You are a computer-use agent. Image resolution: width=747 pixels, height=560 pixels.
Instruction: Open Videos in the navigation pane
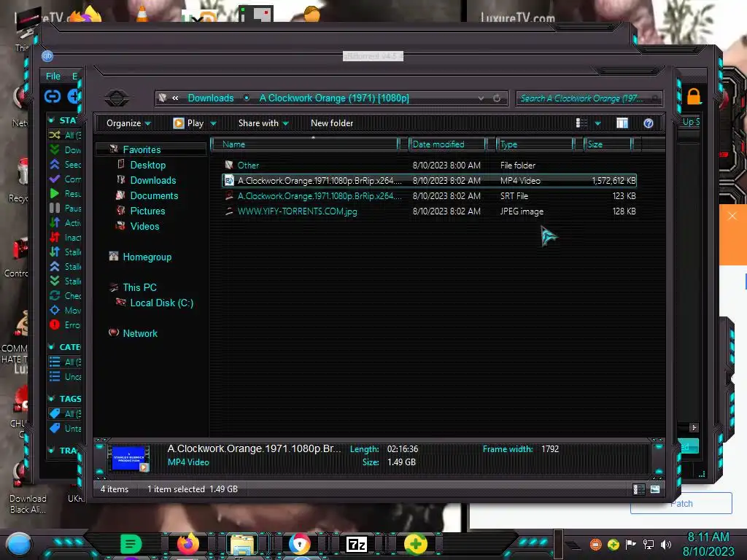(x=144, y=226)
